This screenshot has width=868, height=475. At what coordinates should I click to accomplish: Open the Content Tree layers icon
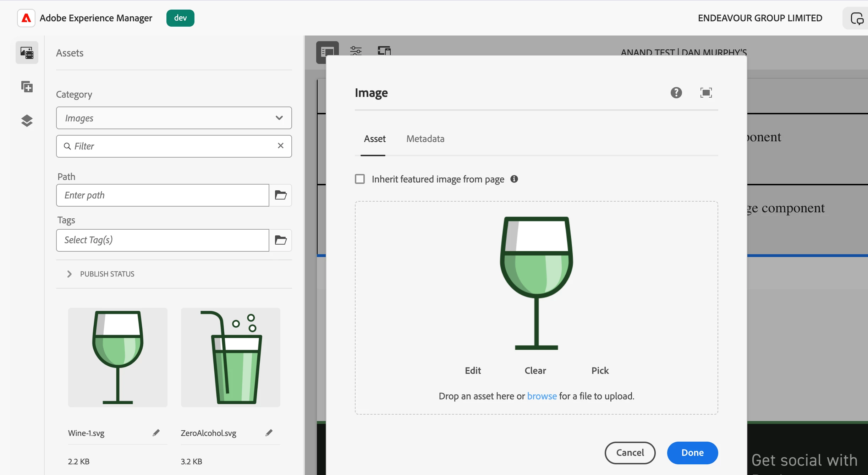27,121
